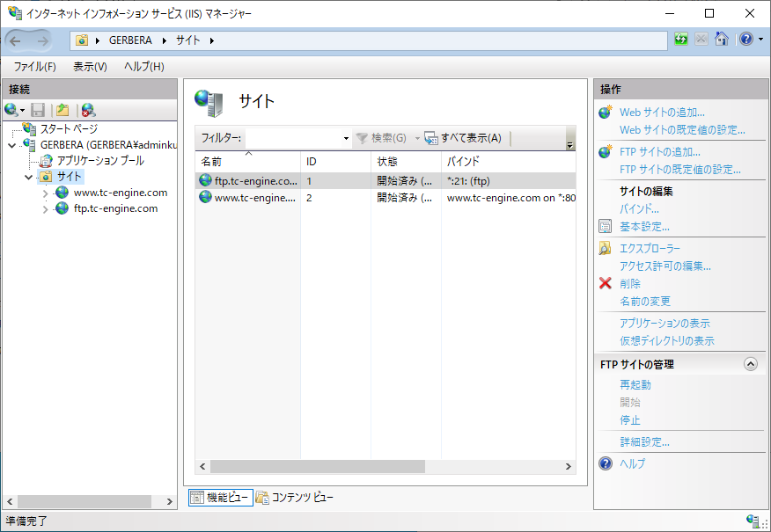Click in the フィルター input field
771x532 pixels.
coord(293,138)
